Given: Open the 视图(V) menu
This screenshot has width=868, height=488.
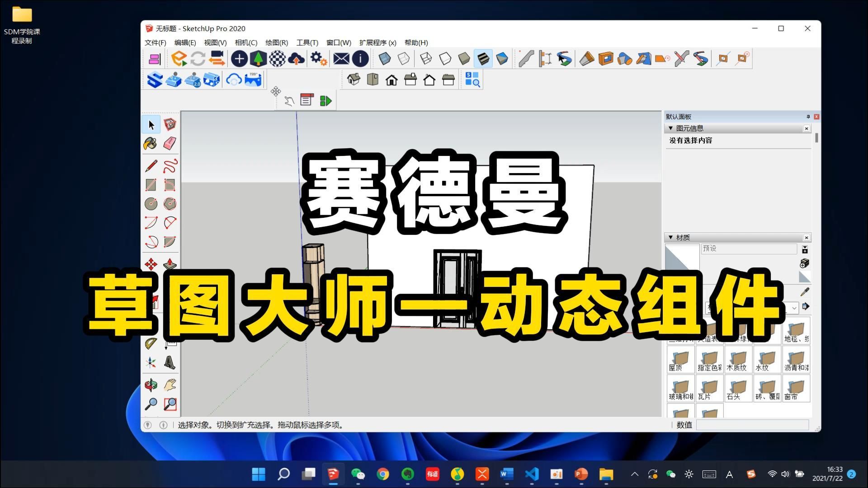Looking at the screenshot, I should coord(215,42).
